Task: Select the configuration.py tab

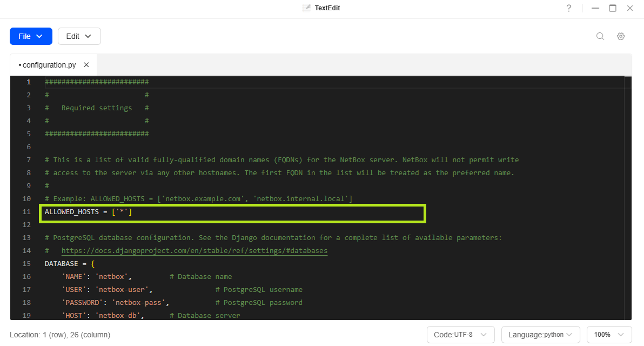Action: [x=49, y=65]
